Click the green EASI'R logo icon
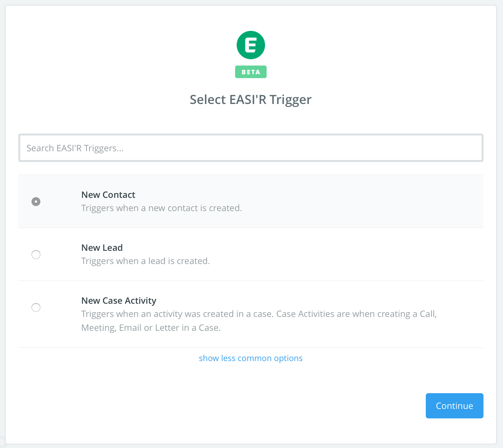503x448 pixels. (251, 45)
